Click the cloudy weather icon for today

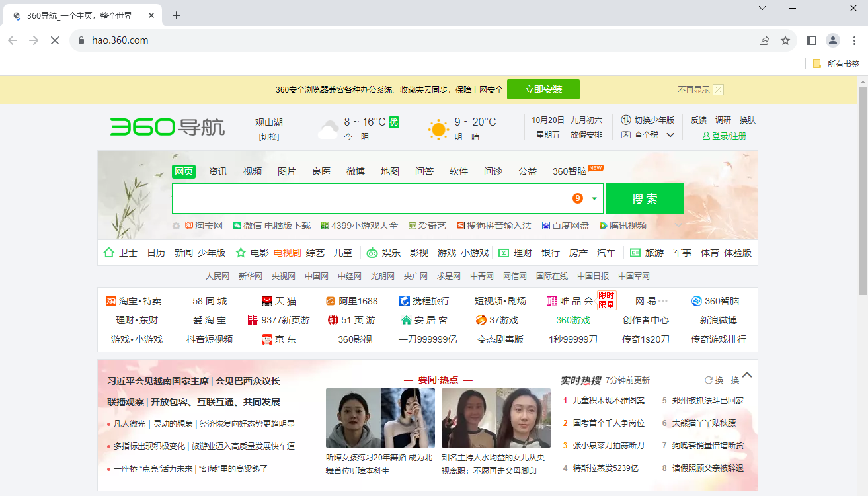329,129
